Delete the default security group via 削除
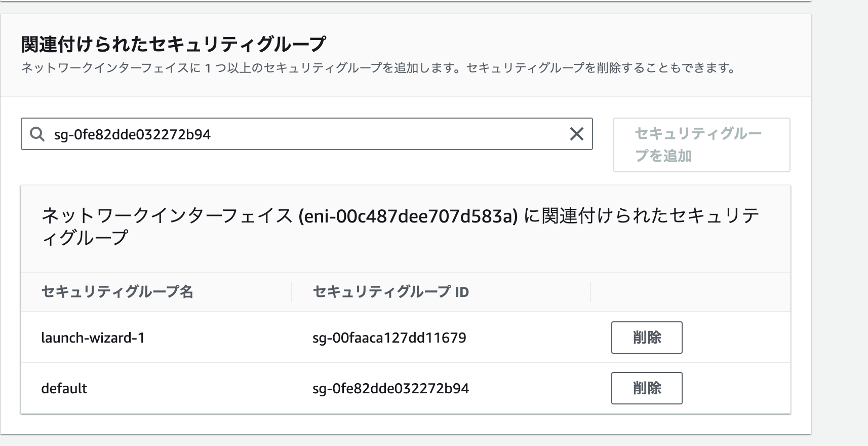The width and height of the screenshot is (868, 446). click(x=646, y=388)
